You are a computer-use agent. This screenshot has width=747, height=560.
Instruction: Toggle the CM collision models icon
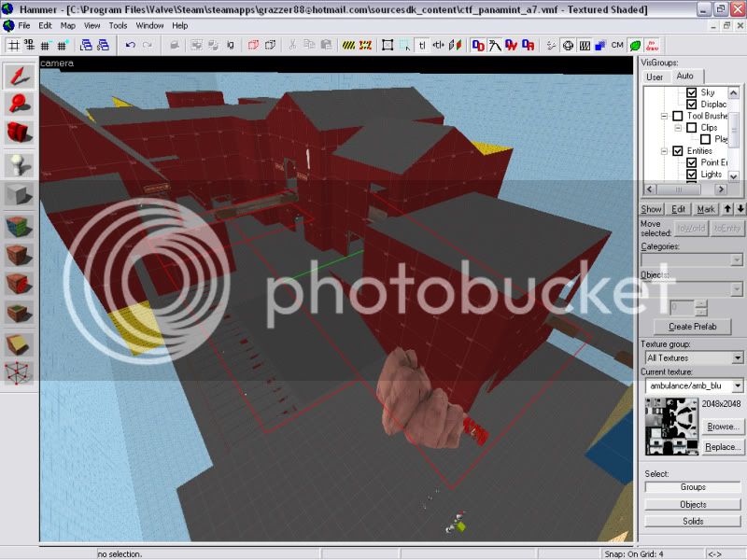click(x=617, y=45)
